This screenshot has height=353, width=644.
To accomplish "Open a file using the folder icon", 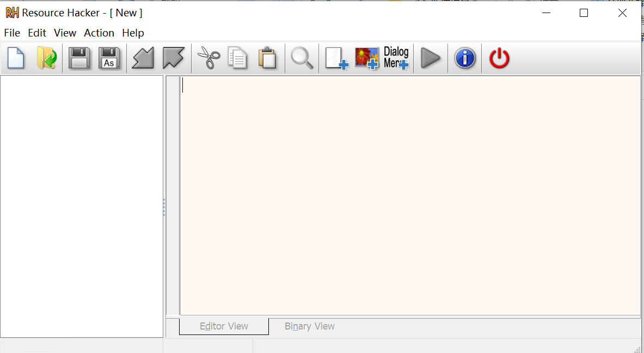I will 46,58.
